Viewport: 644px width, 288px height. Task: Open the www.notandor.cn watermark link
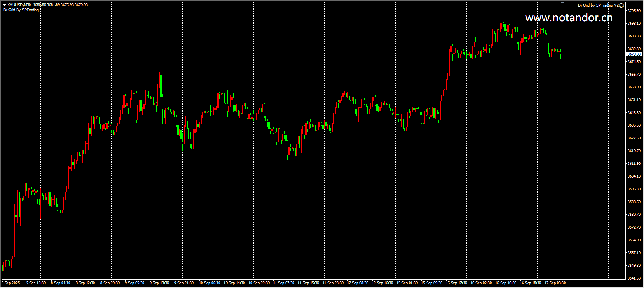coord(569,17)
